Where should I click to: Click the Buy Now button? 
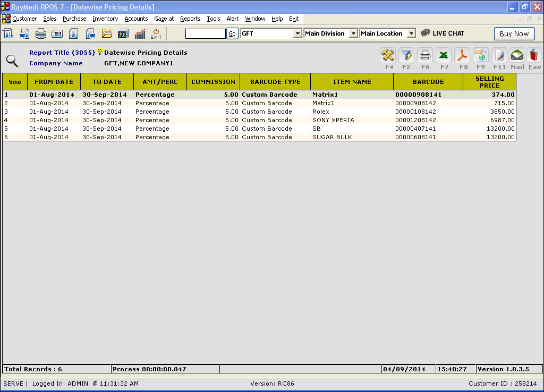pos(514,33)
